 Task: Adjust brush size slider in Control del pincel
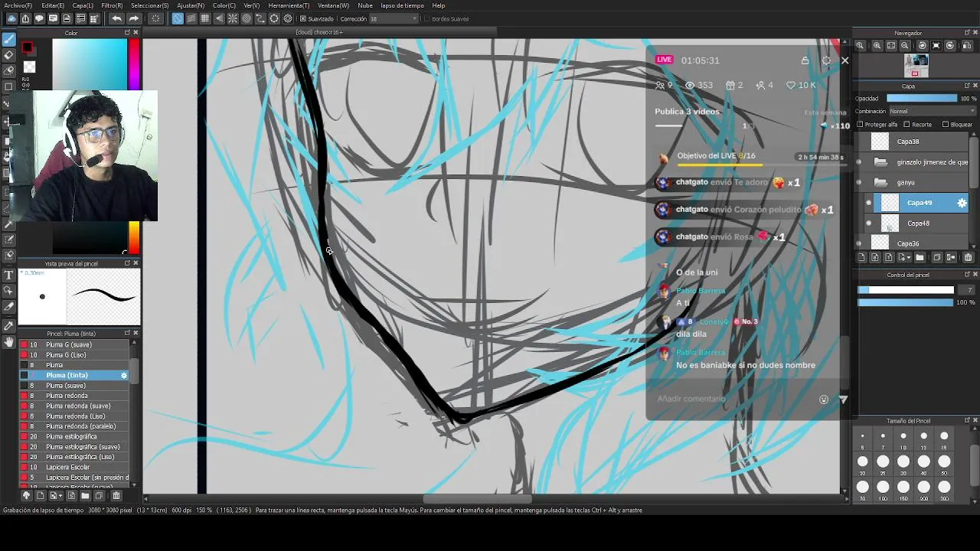(906, 290)
